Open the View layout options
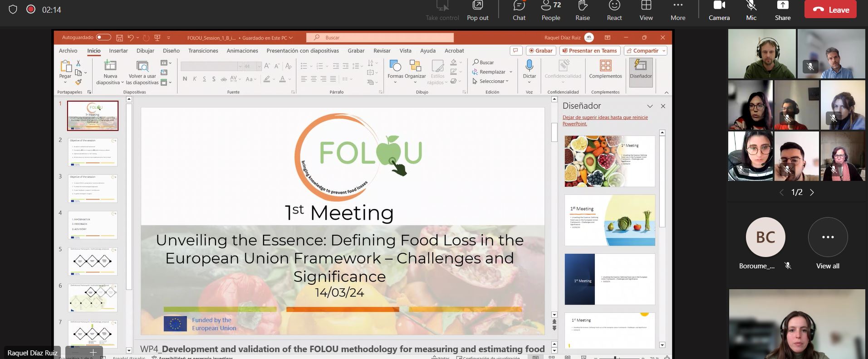 point(646,11)
